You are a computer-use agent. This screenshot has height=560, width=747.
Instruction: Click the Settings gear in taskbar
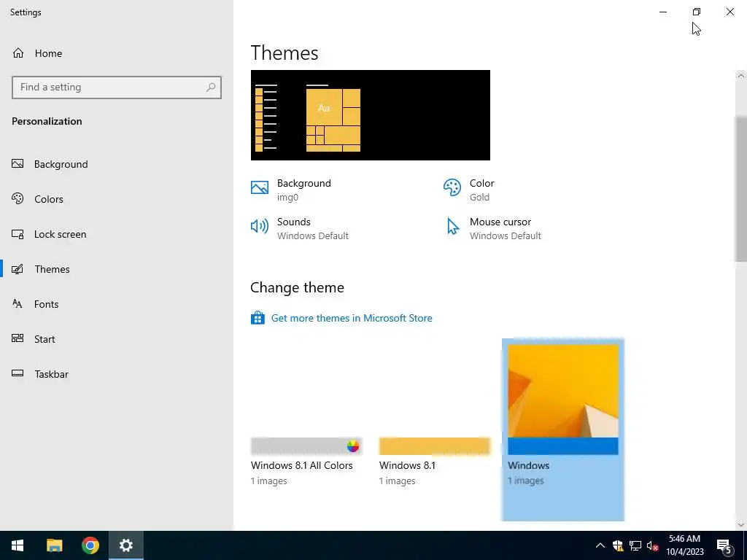click(125, 545)
